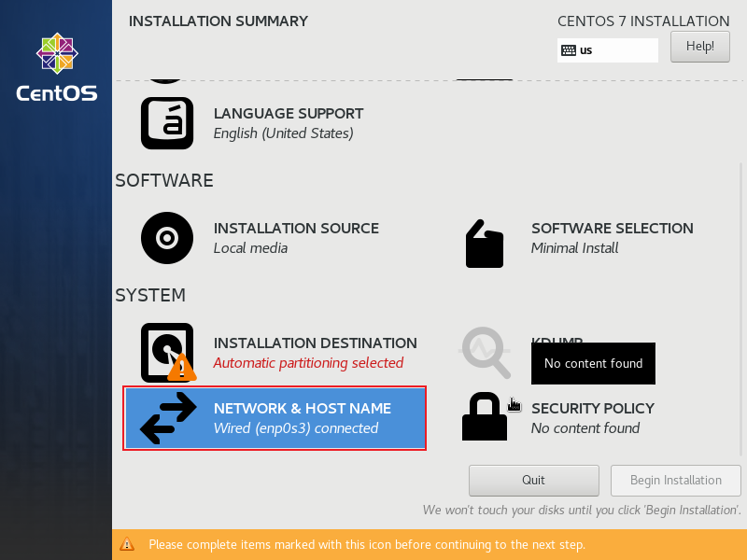Click the Software Selection package icon
Screen dimensions: 747x560
point(485,244)
